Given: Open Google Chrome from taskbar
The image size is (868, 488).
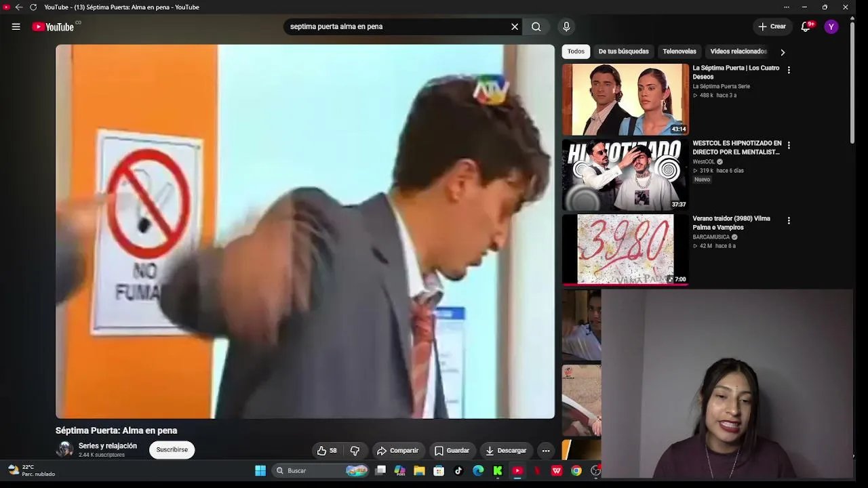Looking at the screenshot, I should tap(576, 470).
